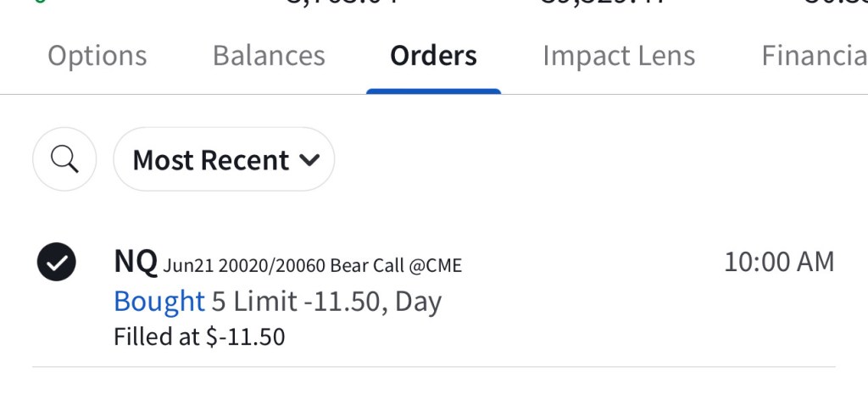Viewport: 868px width, 394px height.
Task: Click the search magnifier icon
Action: tap(64, 159)
